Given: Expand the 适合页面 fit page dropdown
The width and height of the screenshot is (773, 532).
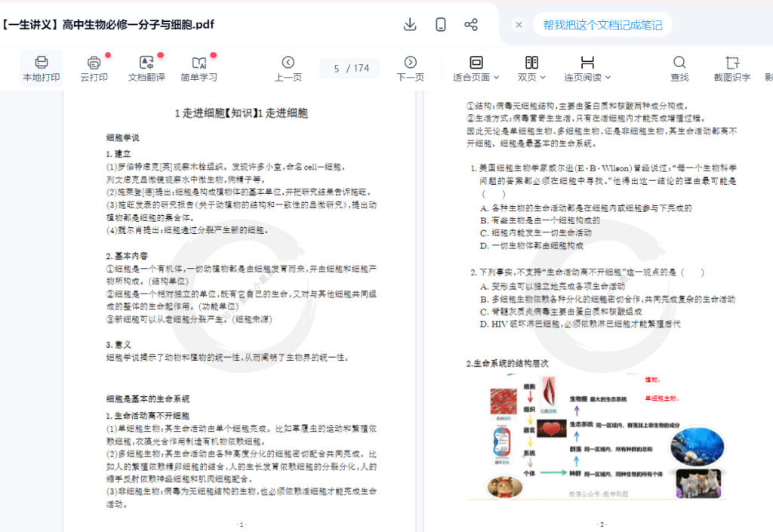Looking at the screenshot, I should (476, 69).
